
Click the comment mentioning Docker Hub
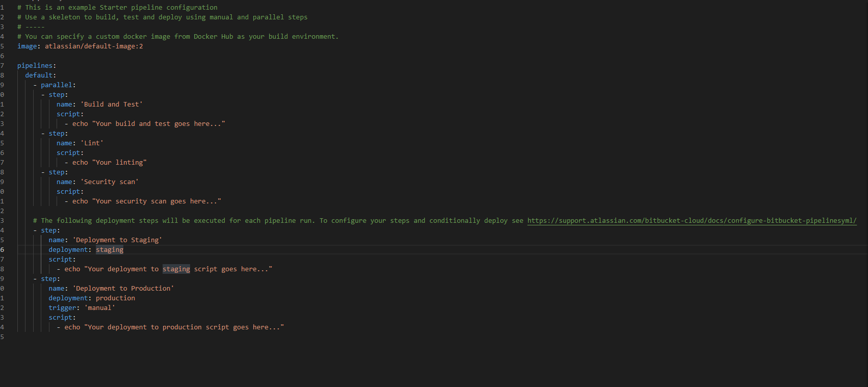[178, 37]
